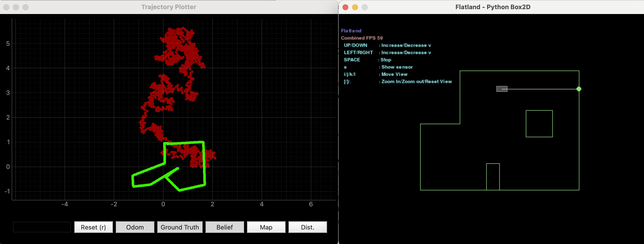Screen dimensions: 644x244
Task: Click the 'Combined FPS 59' text
Action: pos(362,38)
